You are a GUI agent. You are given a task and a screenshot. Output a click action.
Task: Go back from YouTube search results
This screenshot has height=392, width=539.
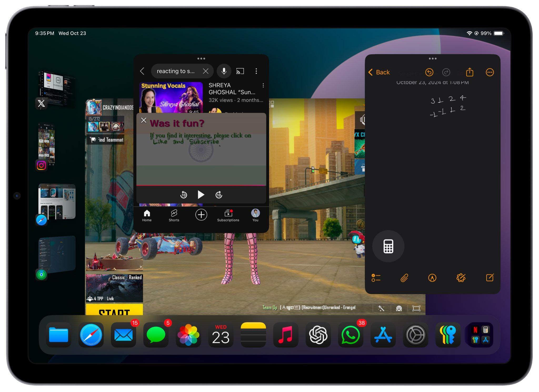(x=142, y=71)
